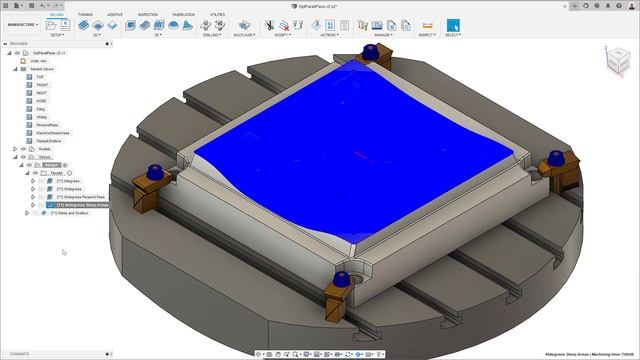Activate the Select tool icon
Screen dimensions: 640x360
(x=453, y=25)
